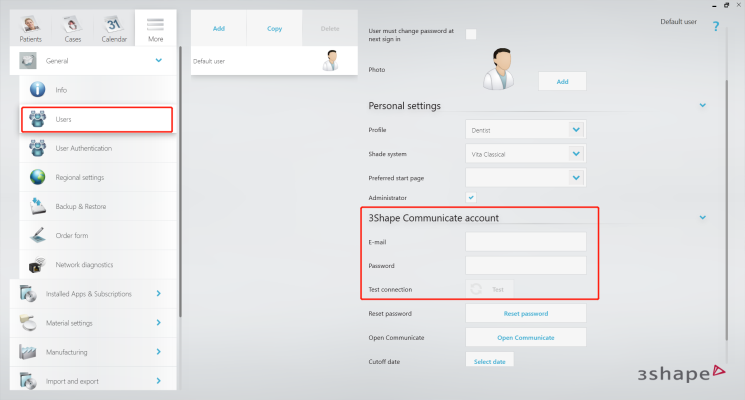Open Backup & Restore icon

[x=38, y=206]
